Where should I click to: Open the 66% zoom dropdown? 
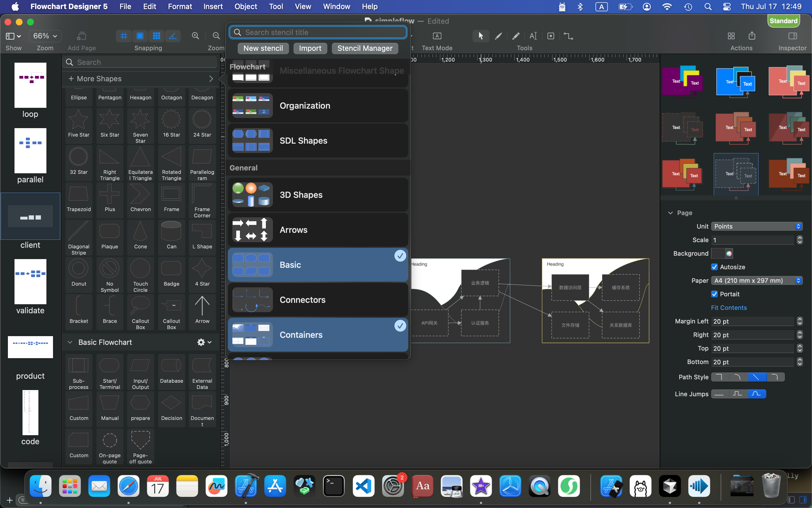(45, 36)
